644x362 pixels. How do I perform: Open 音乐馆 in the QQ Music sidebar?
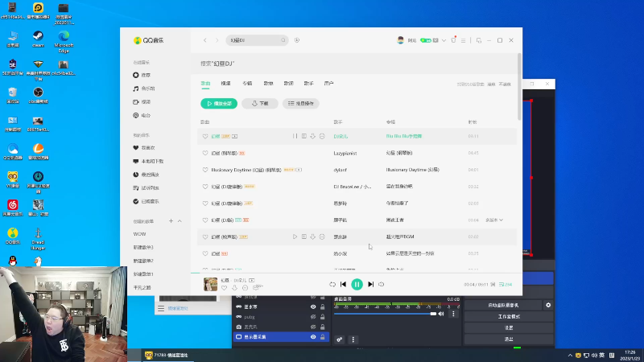coord(144,88)
